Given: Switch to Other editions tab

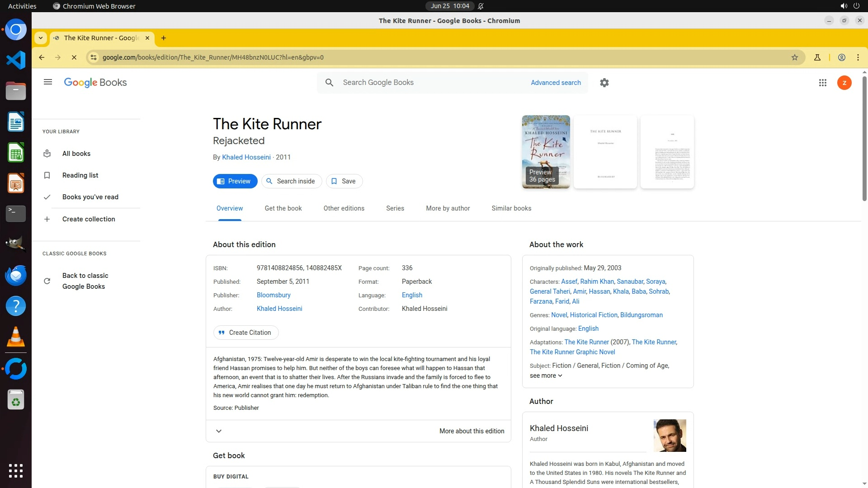Looking at the screenshot, I should click(x=344, y=208).
